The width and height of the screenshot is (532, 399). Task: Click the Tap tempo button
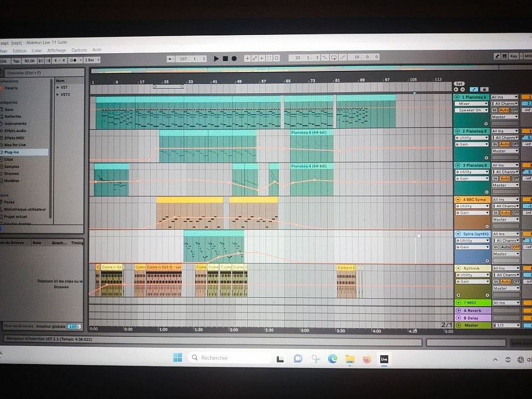[x=16, y=60]
